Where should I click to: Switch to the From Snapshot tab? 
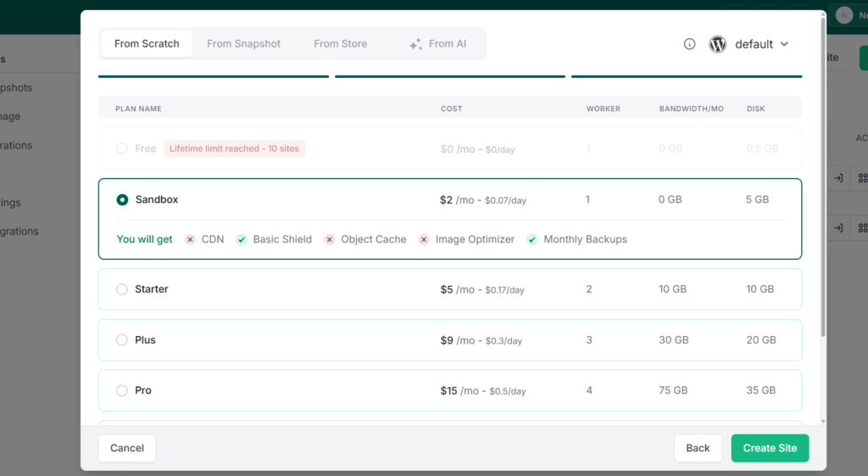(x=243, y=44)
